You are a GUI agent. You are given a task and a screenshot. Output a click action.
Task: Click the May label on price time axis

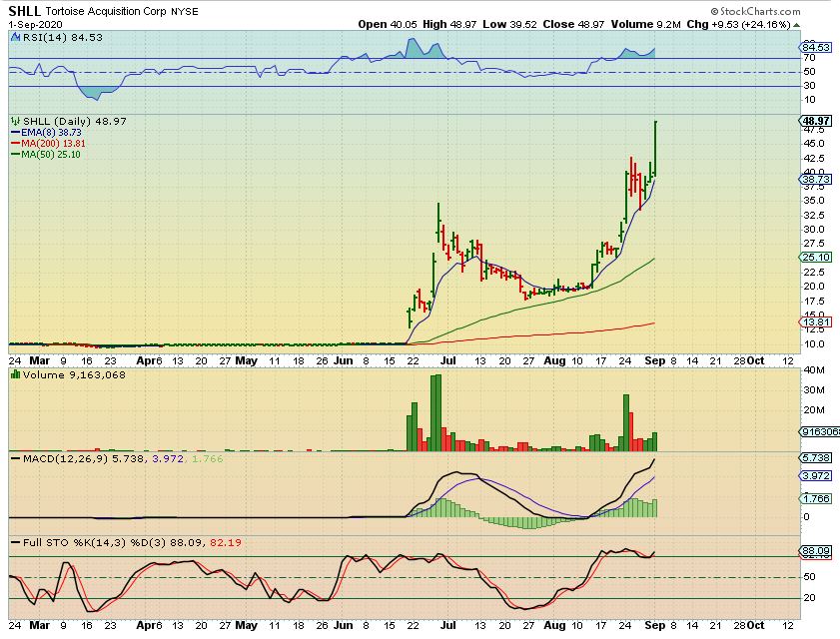tap(247, 360)
